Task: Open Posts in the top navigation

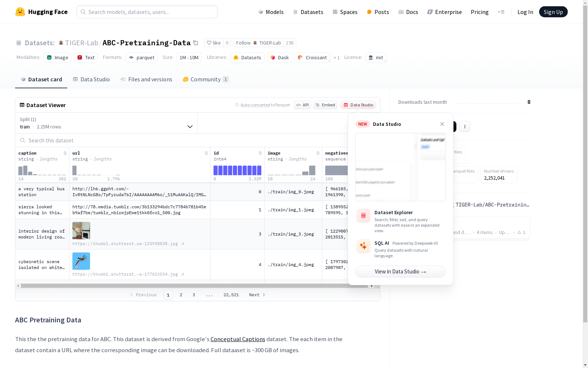Action: pyautogui.click(x=378, y=12)
